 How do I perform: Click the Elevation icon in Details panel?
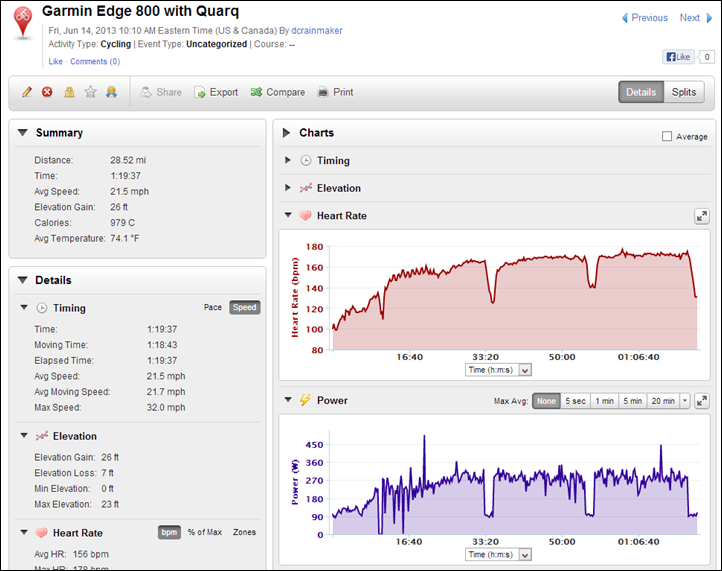41,436
